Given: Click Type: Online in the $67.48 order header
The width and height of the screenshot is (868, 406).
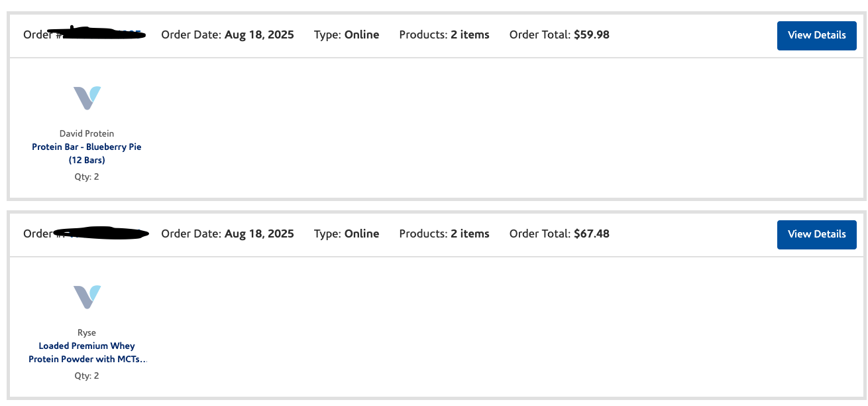Looking at the screenshot, I should (x=347, y=234).
